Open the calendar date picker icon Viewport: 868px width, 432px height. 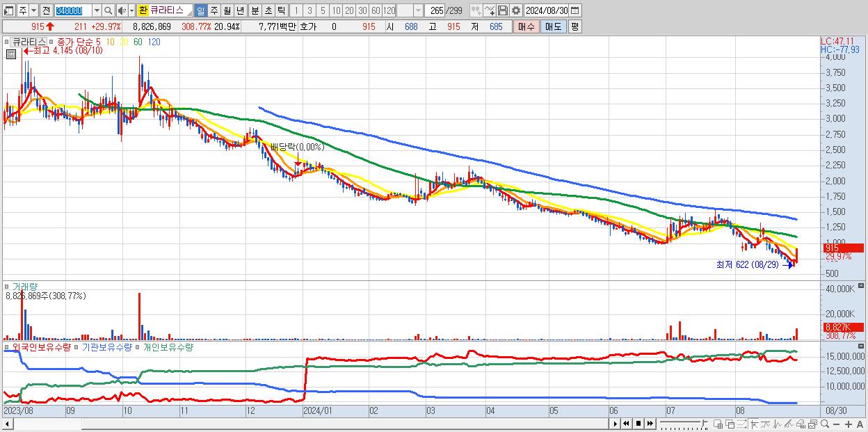click(574, 11)
